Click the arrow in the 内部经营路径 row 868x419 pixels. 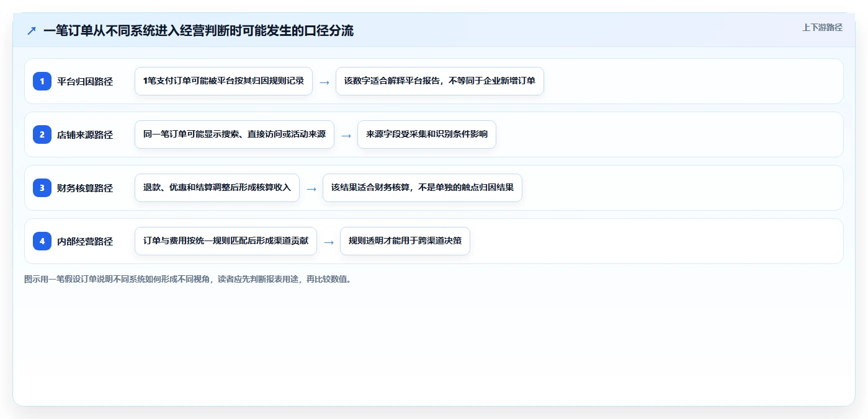(328, 242)
